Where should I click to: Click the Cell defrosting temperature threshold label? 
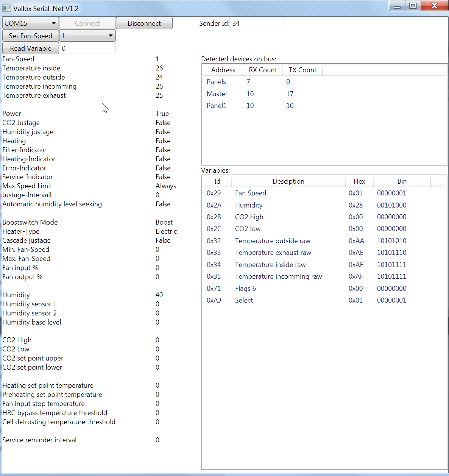[59, 422]
